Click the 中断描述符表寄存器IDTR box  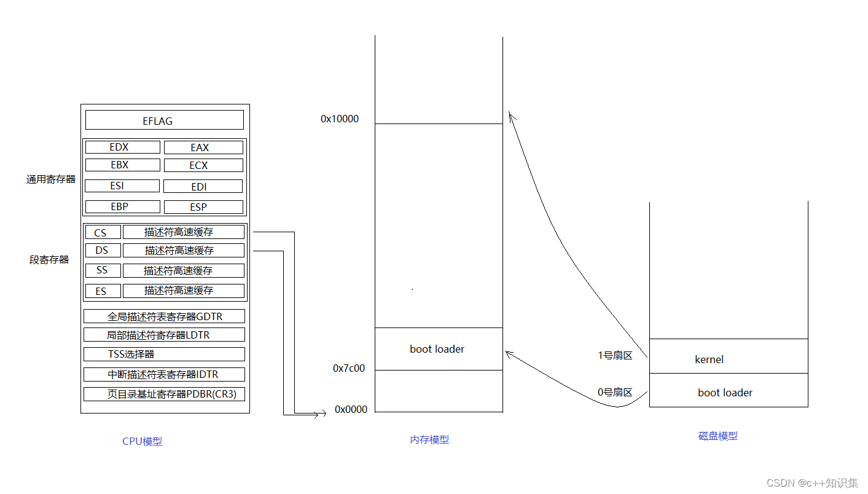point(165,374)
